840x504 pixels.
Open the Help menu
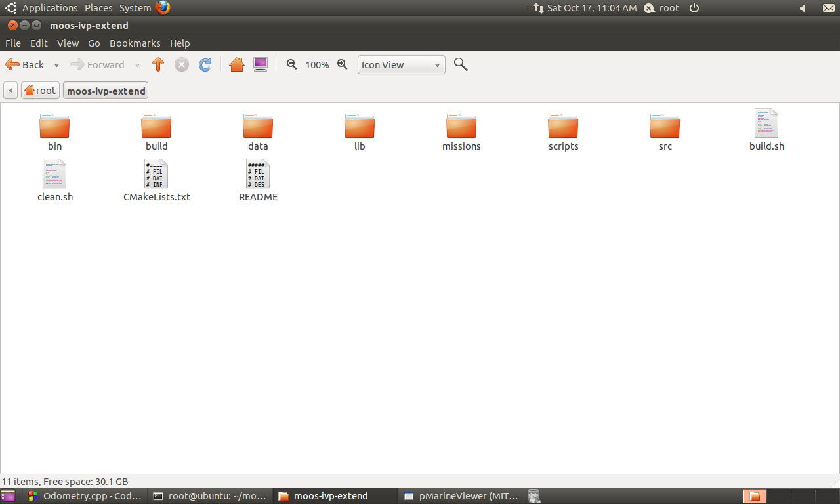click(180, 43)
